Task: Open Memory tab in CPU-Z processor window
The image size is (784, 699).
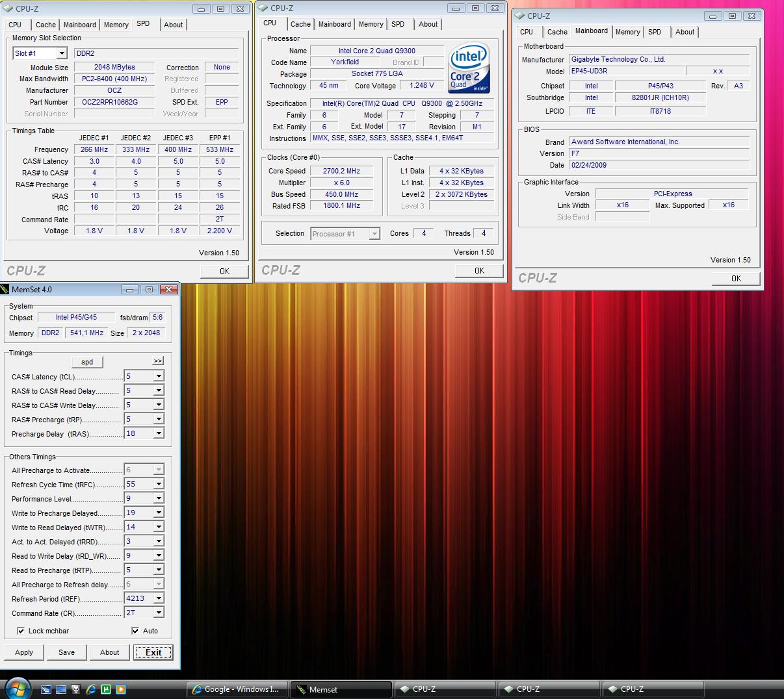Action: point(371,24)
